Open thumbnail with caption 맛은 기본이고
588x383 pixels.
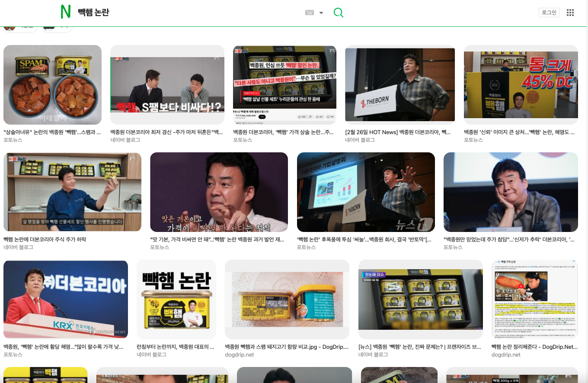click(219, 192)
